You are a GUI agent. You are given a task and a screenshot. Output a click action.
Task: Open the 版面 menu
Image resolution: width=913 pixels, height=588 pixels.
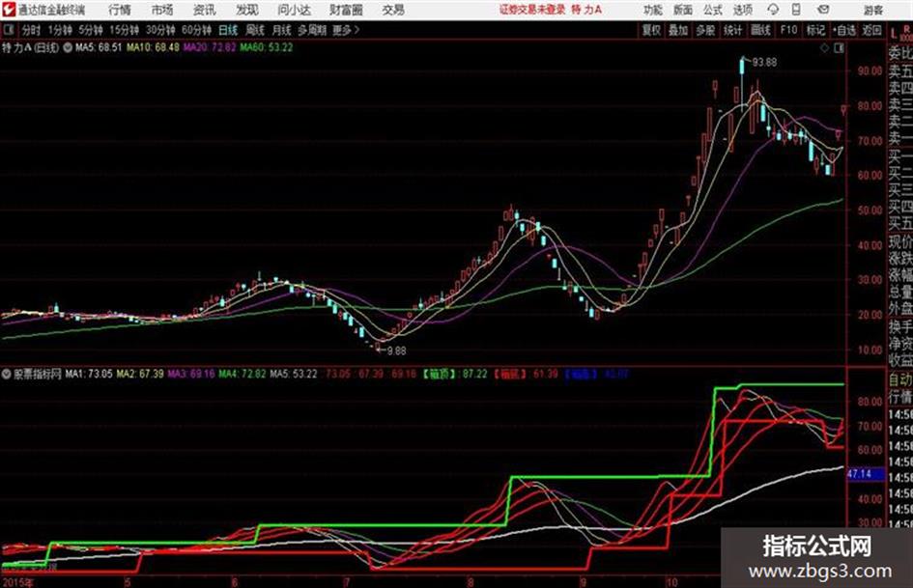pyautogui.click(x=683, y=10)
